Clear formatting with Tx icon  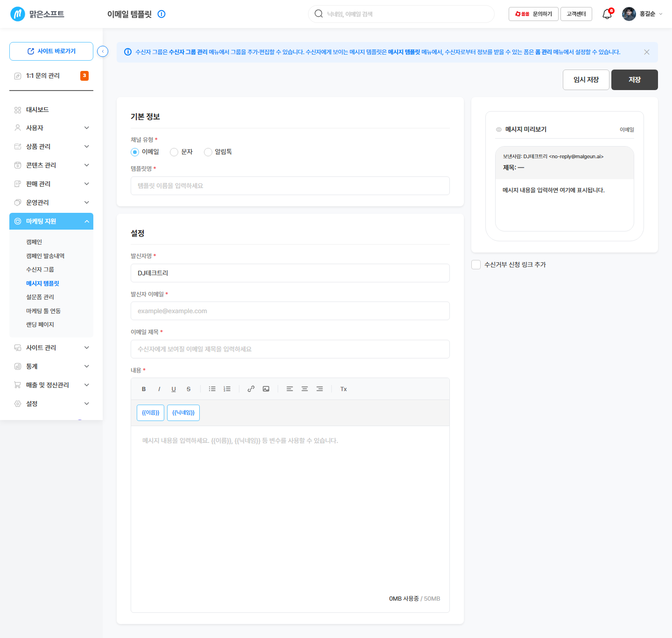tap(343, 389)
